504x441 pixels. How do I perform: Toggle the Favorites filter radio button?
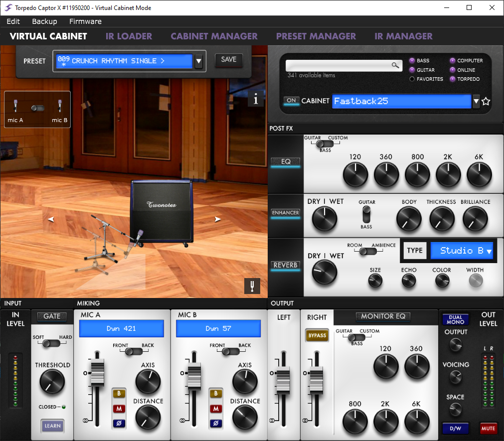[x=412, y=79]
